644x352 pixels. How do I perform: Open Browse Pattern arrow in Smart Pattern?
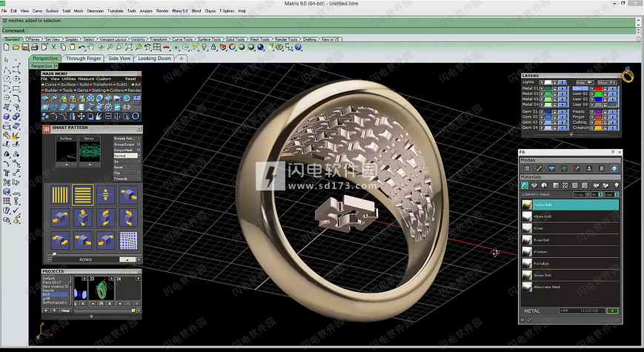click(139, 139)
